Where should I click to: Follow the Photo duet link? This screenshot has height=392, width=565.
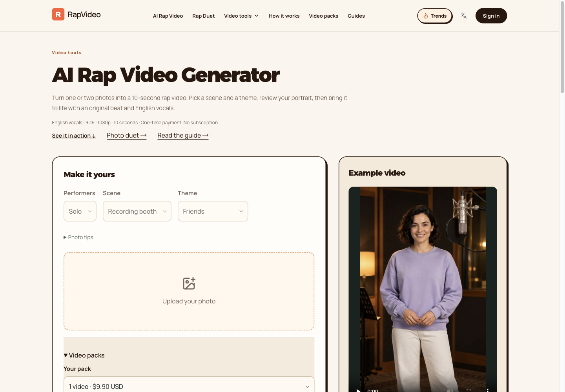pyautogui.click(x=126, y=135)
